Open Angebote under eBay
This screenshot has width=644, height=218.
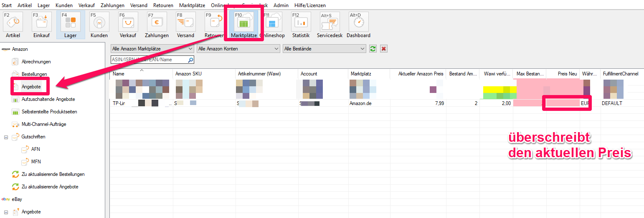point(31,212)
